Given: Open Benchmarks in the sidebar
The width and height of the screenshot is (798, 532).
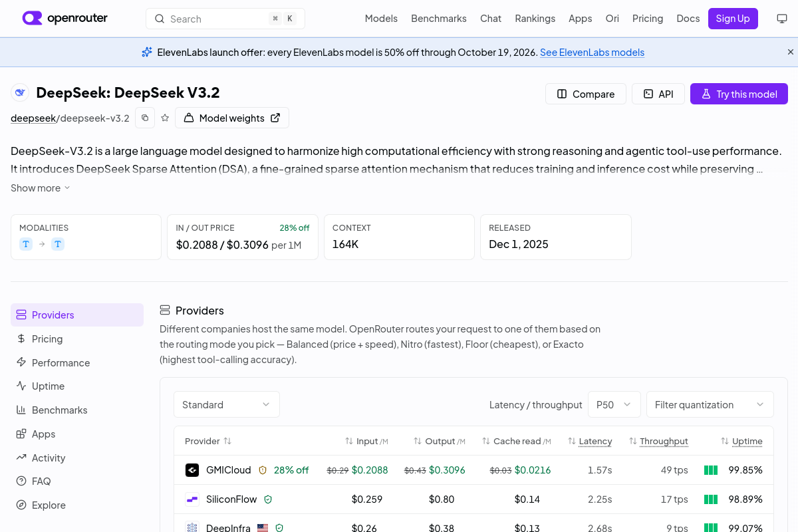Looking at the screenshot, I should point(77,410).
